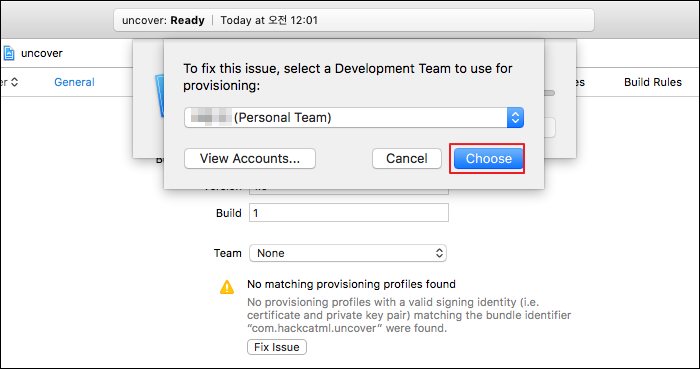
Task: Select the "No matching provisioning profiles found" text
Action: (x=351, y=284)
